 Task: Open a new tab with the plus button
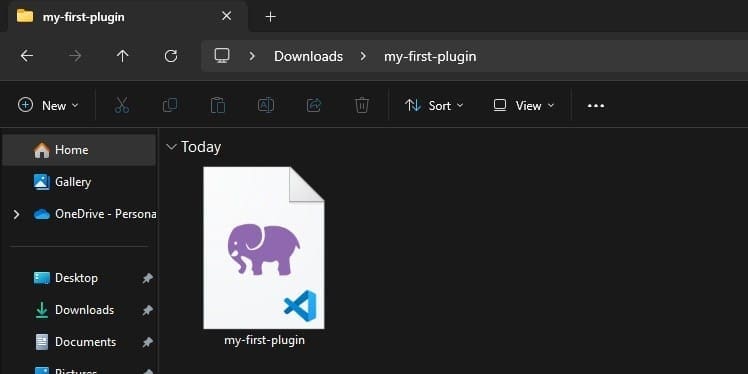(x=270, y=17)
